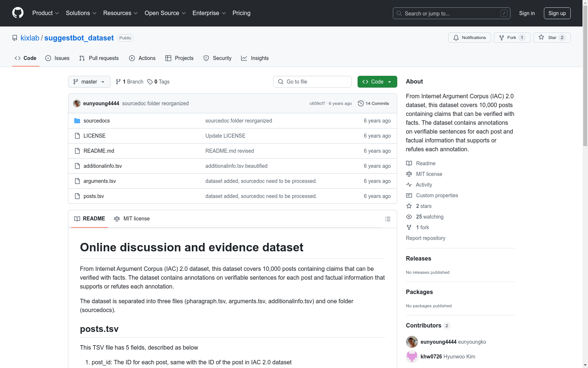
Task: Click the Go to file search box
Action: click(x=312, y=82)
